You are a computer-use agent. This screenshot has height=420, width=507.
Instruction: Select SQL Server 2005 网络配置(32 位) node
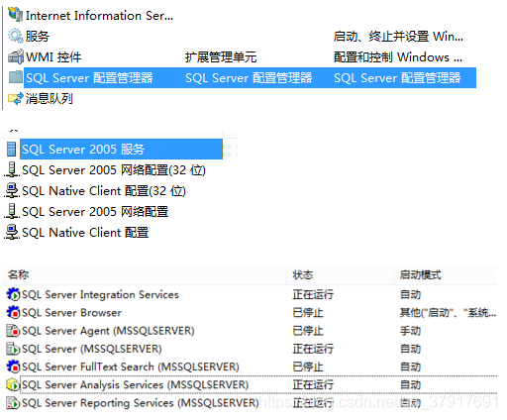(x=114, y=170)
